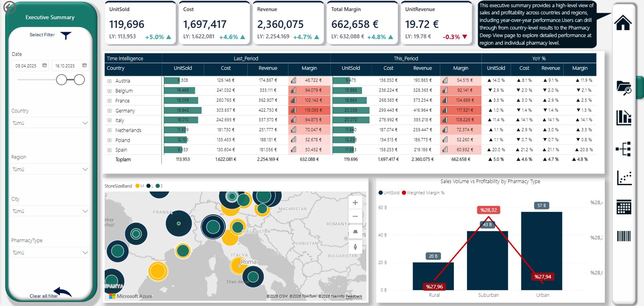Open the Feedback link on map
This screenshot has width=644, height=306.
tap(354, 296)
